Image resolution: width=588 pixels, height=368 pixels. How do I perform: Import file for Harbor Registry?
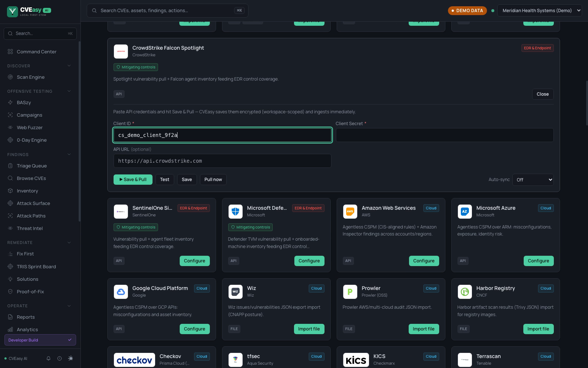(538, 329)
